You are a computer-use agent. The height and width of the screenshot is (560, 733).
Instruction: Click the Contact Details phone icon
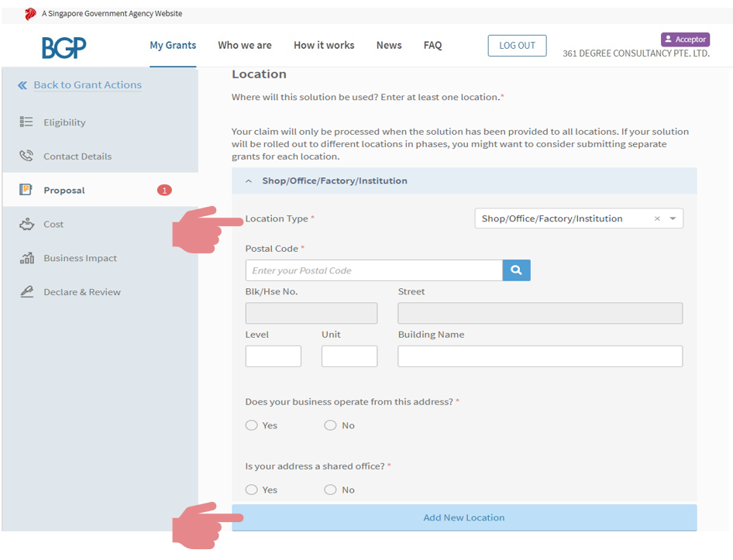(x=26, y=156)
